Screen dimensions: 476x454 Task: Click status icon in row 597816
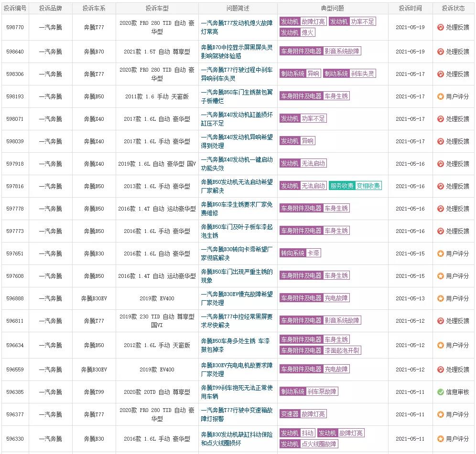pos(440,186)
